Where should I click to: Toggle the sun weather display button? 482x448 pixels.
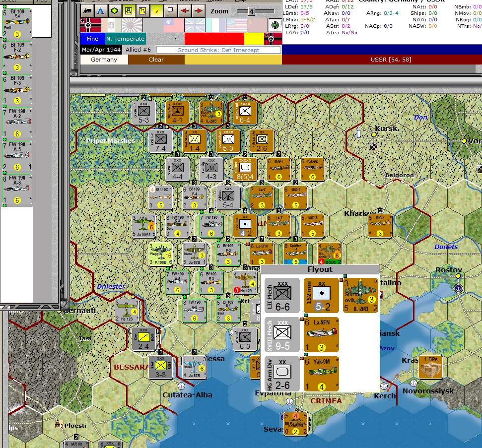156,11
